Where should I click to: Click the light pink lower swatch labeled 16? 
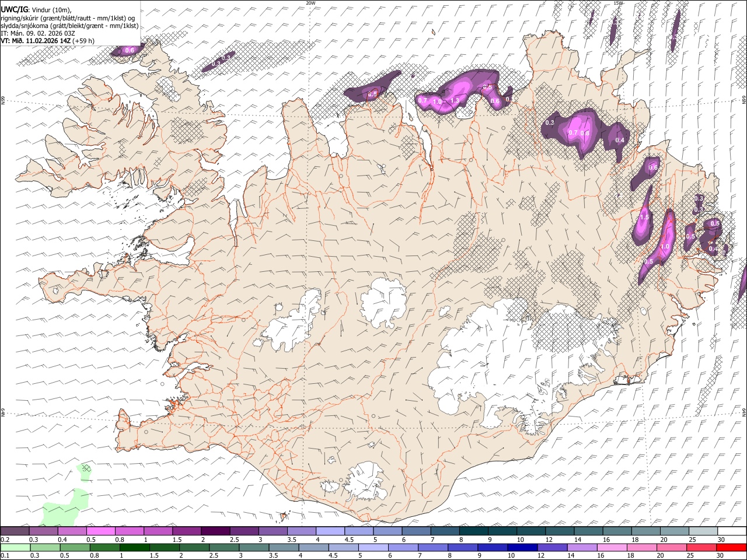(612, 547)
